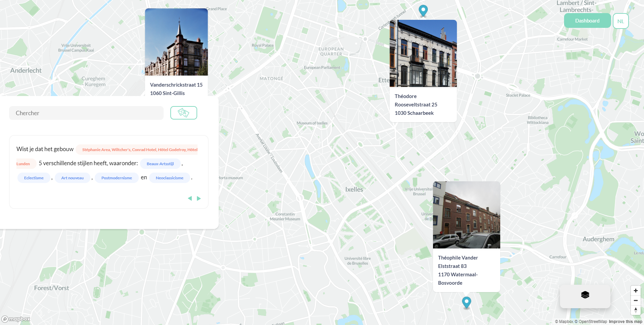The image size is (644, 325).
Task: Show the next fact with right arrow
Action: click(199, 198)
